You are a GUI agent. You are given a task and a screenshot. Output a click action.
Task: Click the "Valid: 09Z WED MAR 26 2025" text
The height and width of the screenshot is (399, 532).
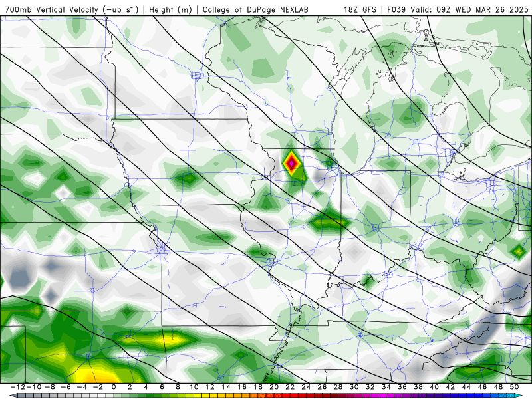tap(469, 9)
